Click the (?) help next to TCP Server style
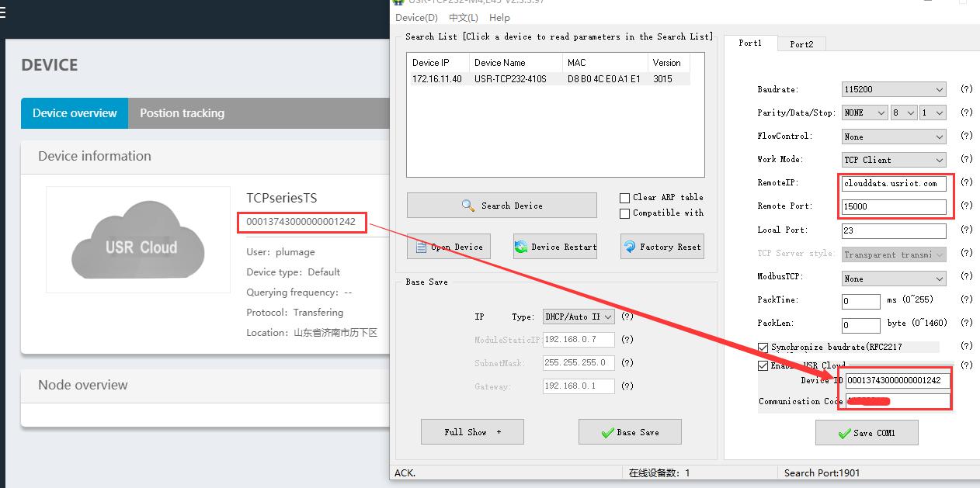The image size is (980, 488). click(967, 254)
